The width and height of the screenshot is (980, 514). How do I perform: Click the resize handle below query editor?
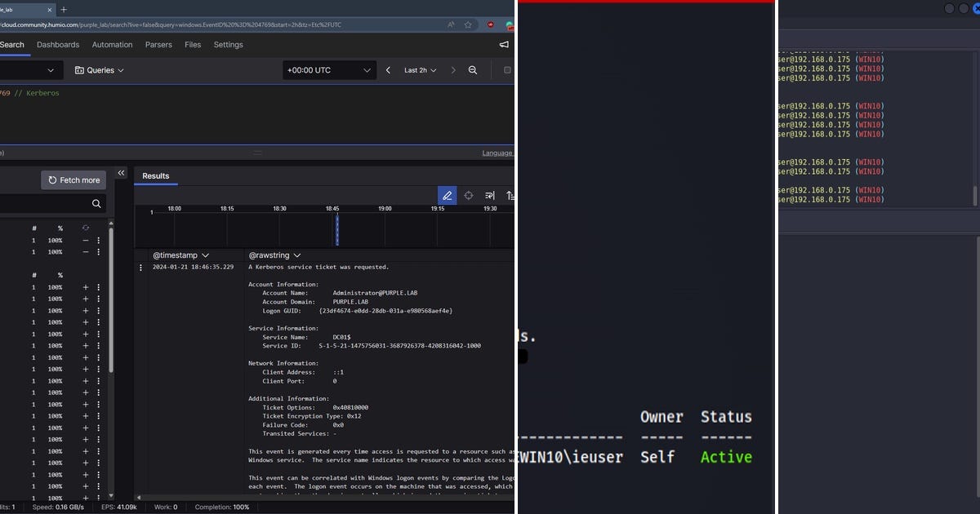pos(257,153)
